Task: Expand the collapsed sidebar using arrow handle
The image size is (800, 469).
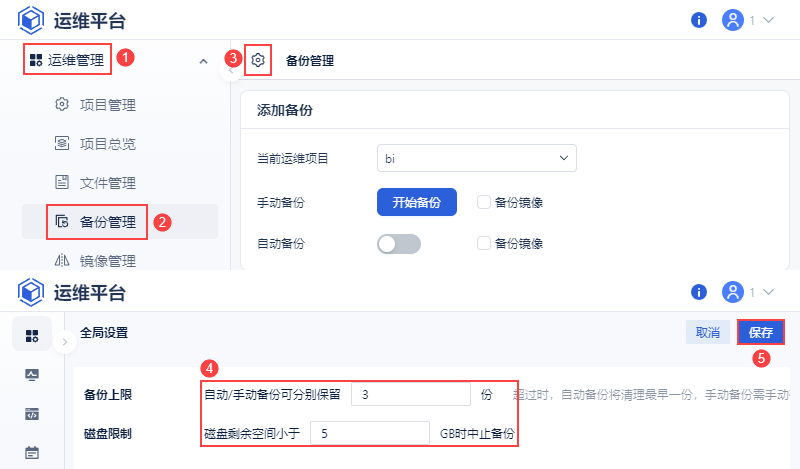Action: (x=64, y=341)
